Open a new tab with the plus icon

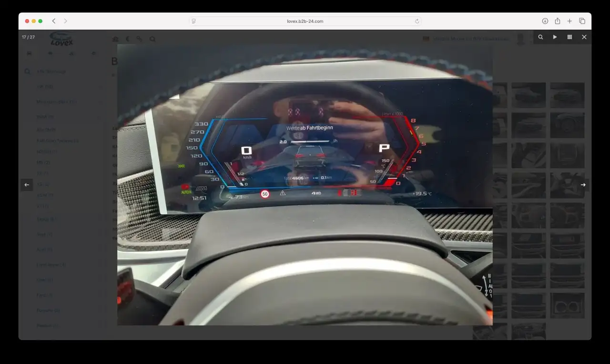tap(569, 21)
